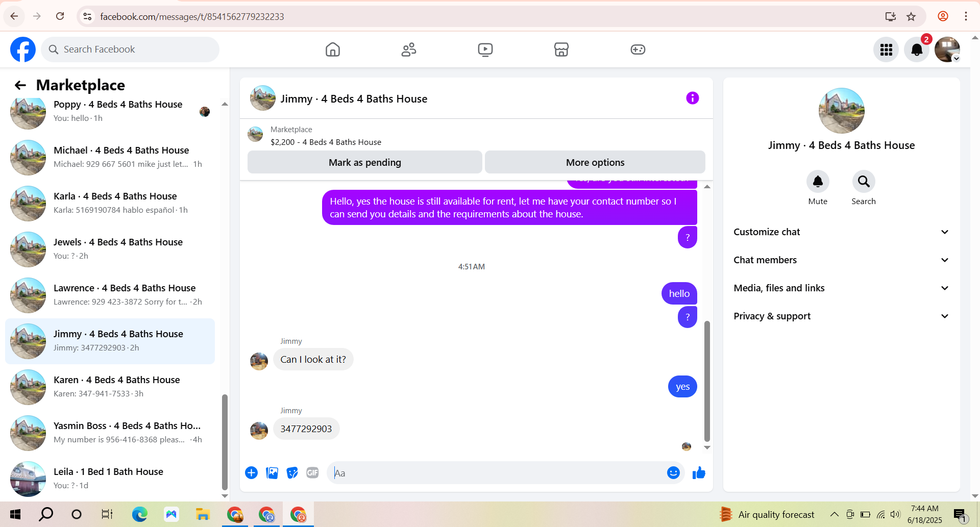The image size is (980, 527).
Task: Open Lawrence 4 Beds 4 Baths conversation
Action: tap(110, 295)
